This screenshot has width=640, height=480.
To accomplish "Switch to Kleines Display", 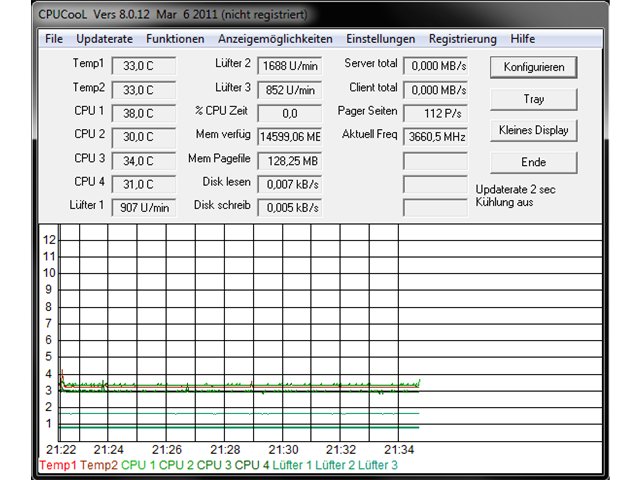I will [533, 130].
